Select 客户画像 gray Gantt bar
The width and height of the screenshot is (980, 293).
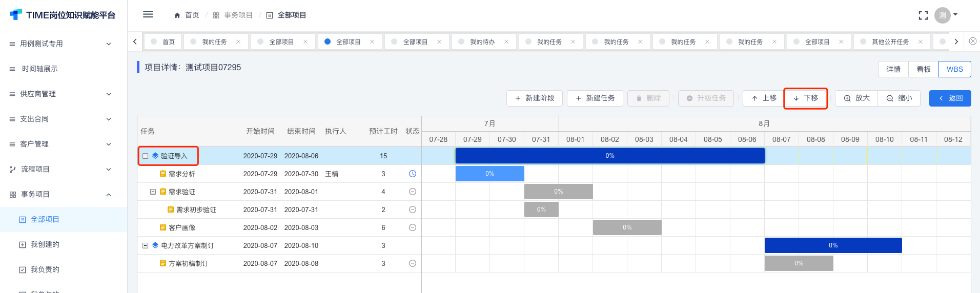pos(627,227)
